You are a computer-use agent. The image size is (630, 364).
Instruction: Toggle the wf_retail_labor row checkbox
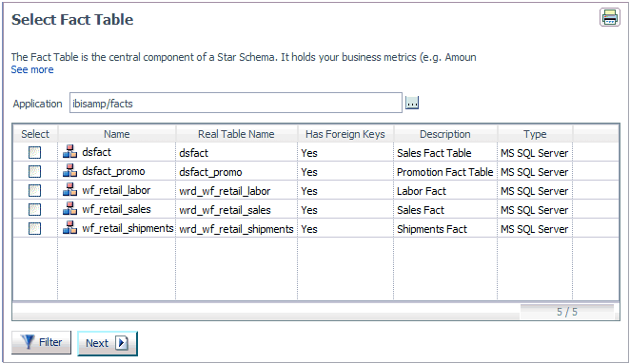click(34, 190)
